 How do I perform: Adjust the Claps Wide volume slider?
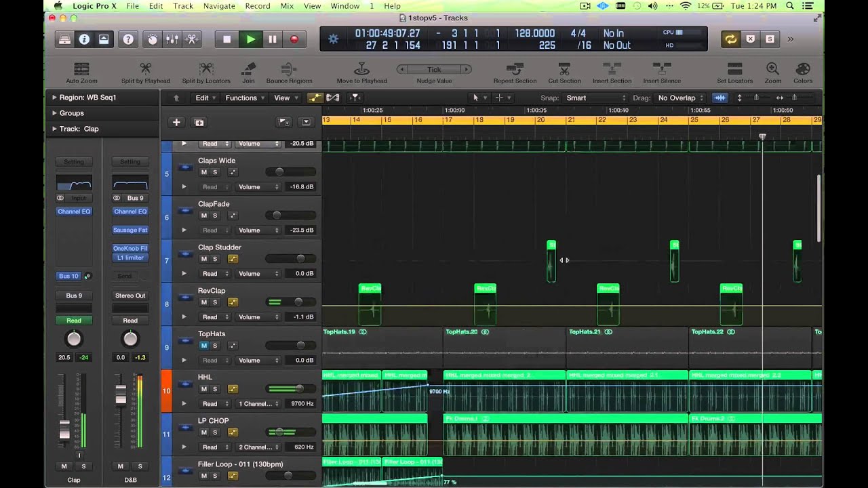pyautogui.click(x=291, y=172)
